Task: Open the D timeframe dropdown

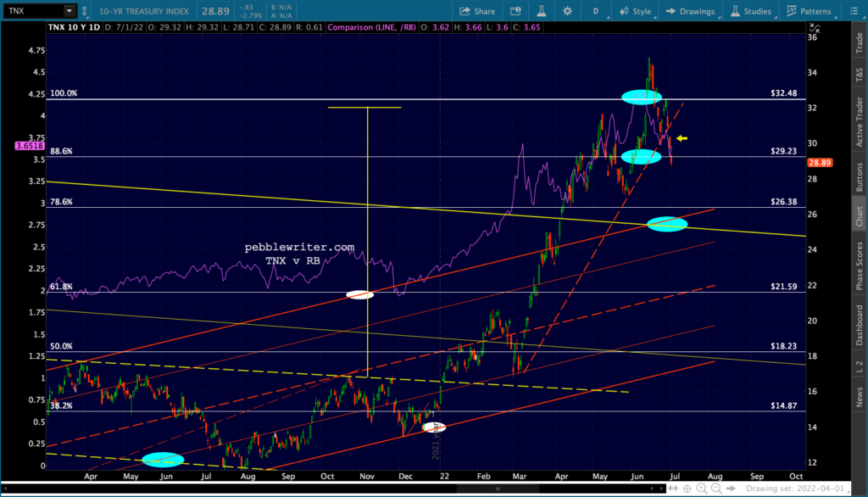Action: [x=597, y=11]
